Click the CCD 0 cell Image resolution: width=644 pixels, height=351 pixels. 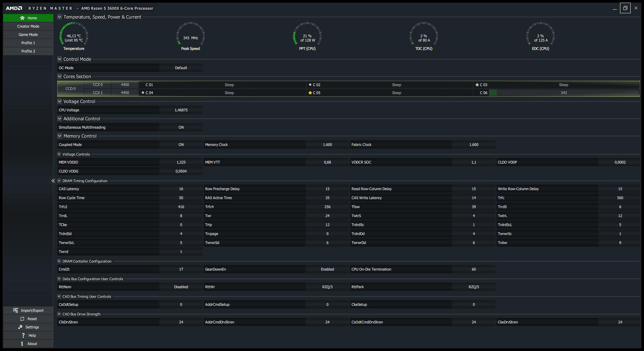pyautogui.click(x=71, y=89)
